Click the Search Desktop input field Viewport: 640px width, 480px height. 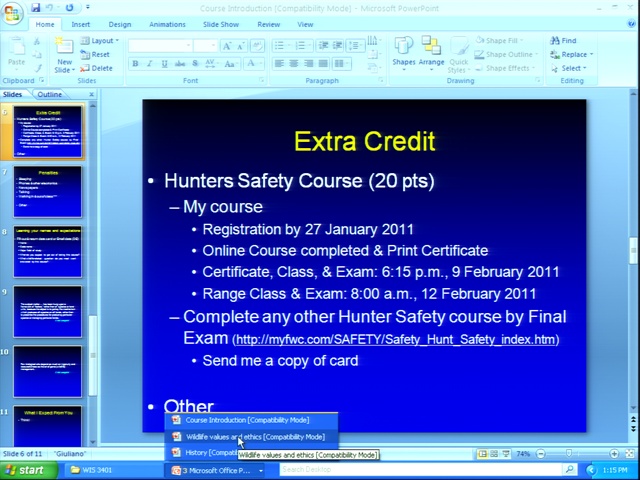420,469
